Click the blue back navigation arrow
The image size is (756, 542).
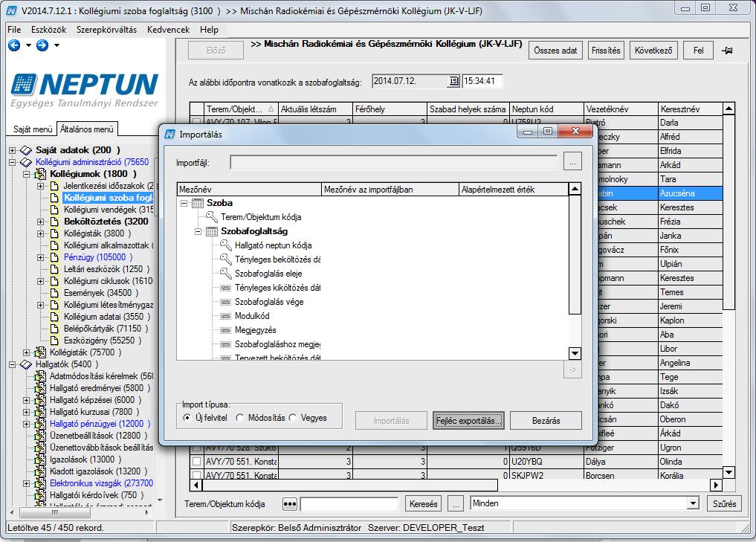(14, 45)
